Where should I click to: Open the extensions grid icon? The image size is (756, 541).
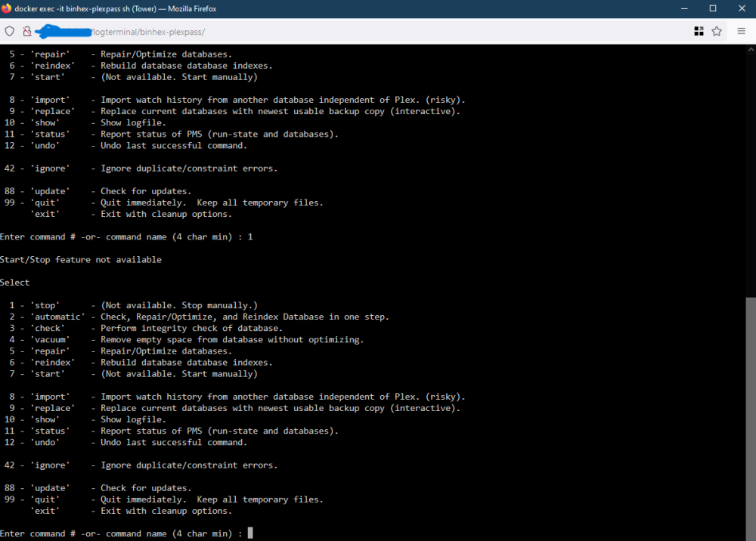pos(699,31)
